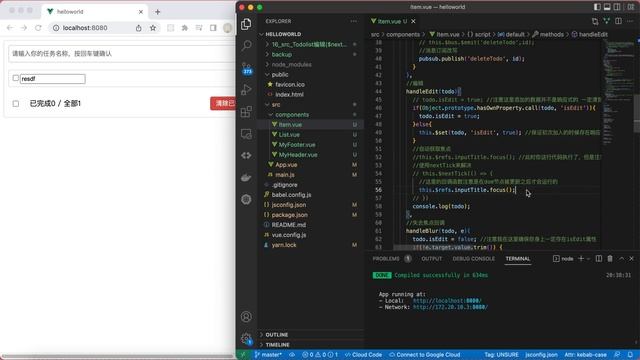Split the terminal

click(x=599, y=258)
